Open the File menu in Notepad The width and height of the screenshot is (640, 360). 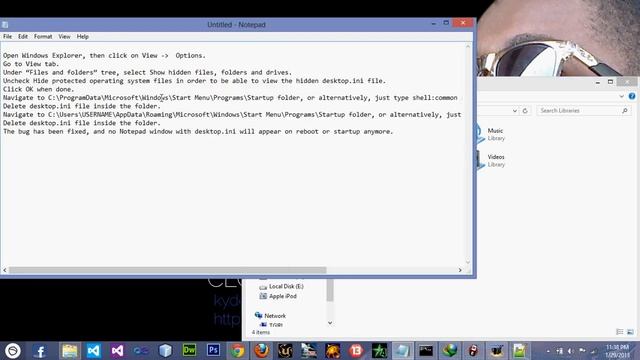[x=7, y=37]
